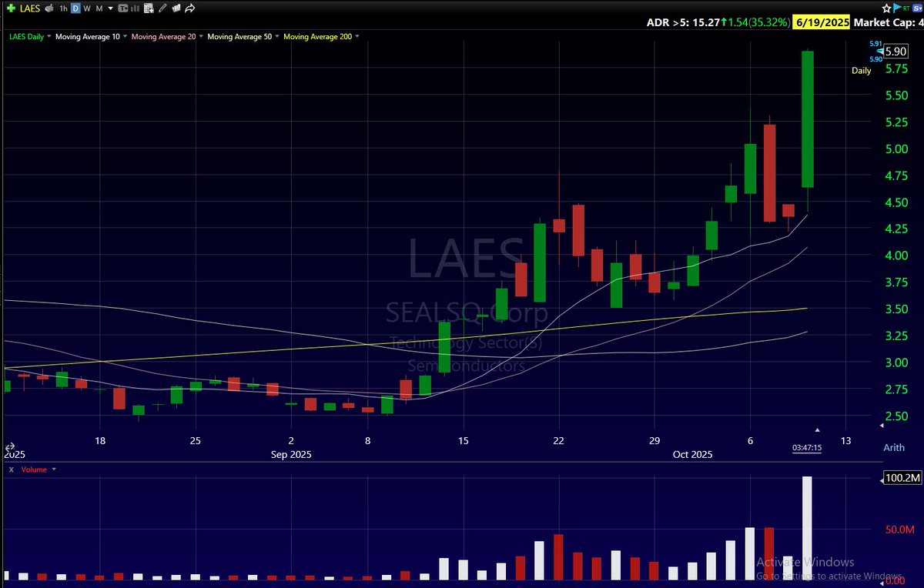Open the Moving Average 20 dropdown
This screenshot has height=588, width=924.
click(x=201, y=36)
